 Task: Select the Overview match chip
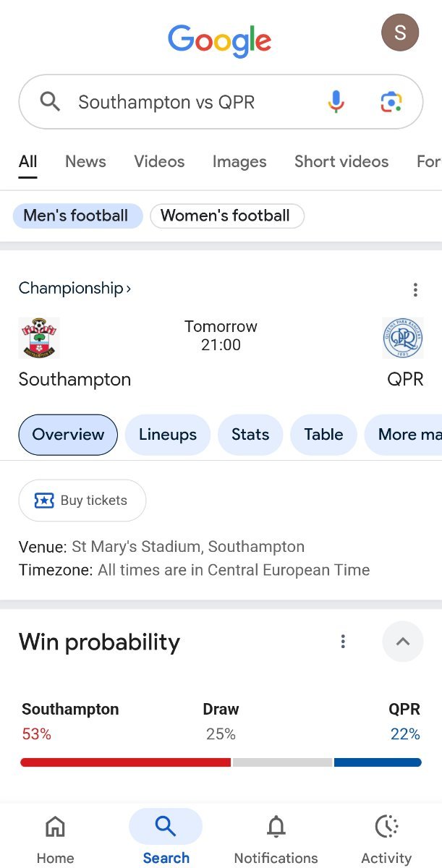point(68,435)
